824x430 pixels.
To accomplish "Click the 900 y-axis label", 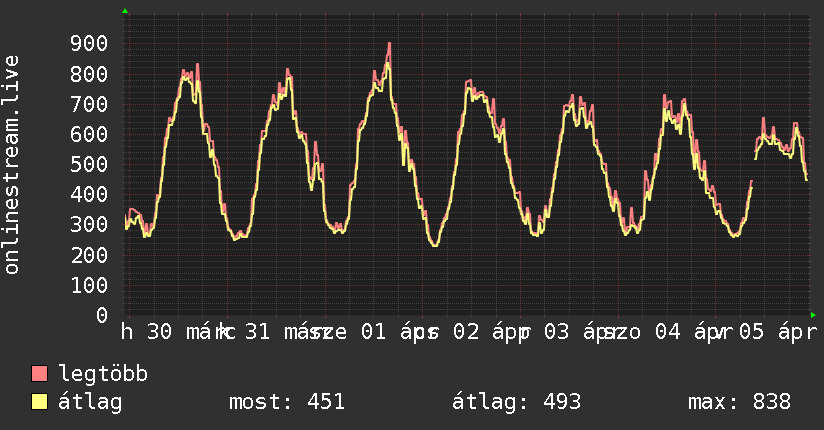I will click(89, 44).
